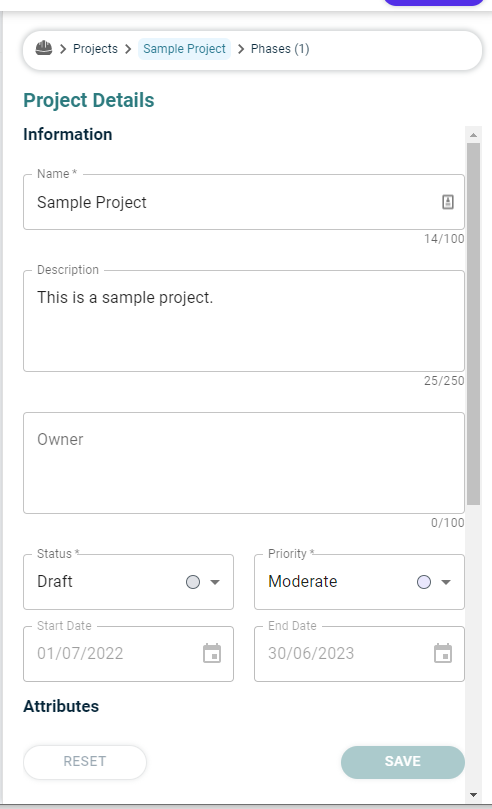This screenshot has width=492, height=809.
Task: Click the RESET button
Action: pos(85,762)
